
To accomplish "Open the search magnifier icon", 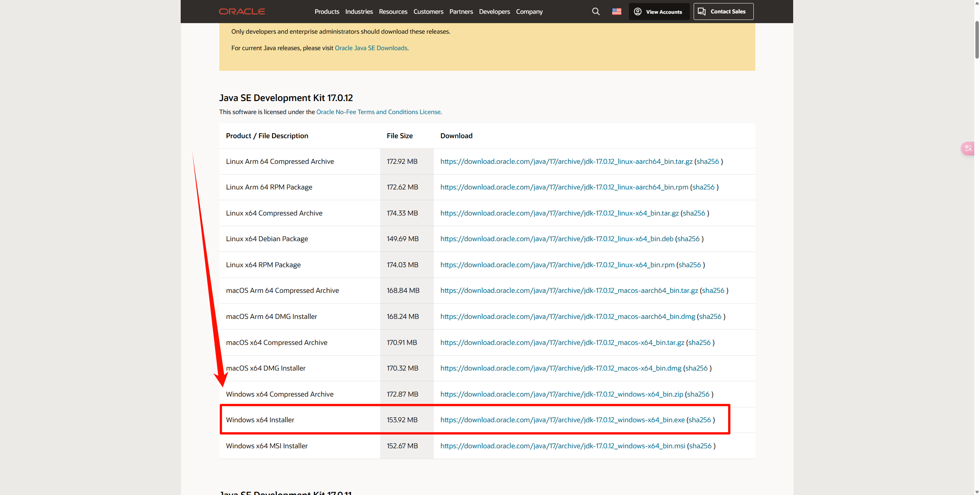I will 596,11.
